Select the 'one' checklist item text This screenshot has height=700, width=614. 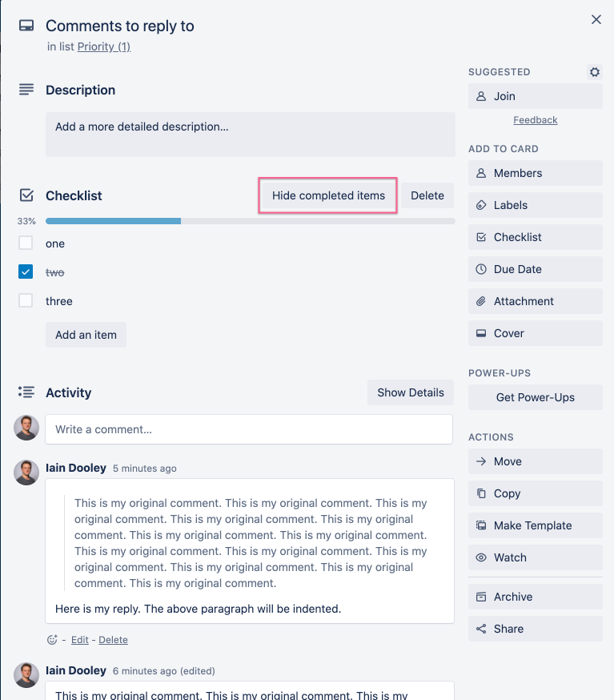55,243
